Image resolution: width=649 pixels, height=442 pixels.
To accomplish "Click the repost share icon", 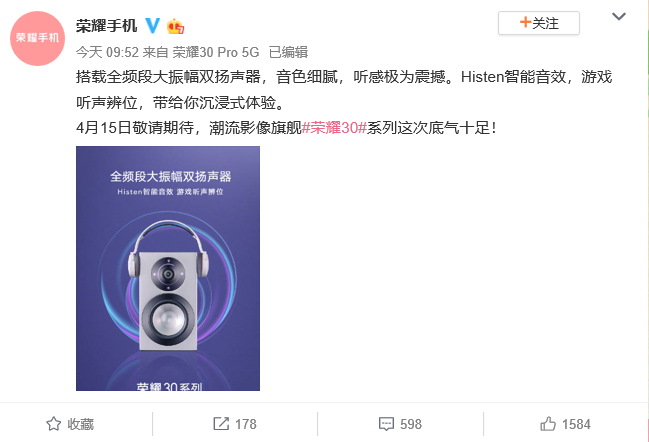I will [x=221, y=424].
